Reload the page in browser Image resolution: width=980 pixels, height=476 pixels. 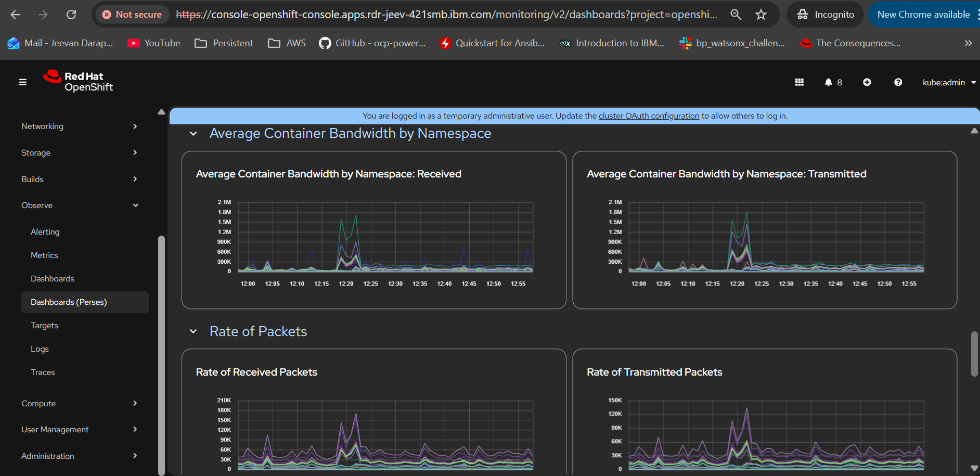(71, 15)
